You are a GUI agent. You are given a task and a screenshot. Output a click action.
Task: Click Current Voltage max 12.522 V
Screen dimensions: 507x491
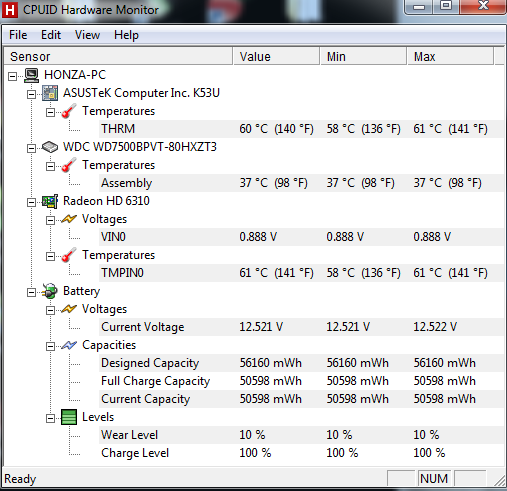pyautogui.click(x=435, y=327)
